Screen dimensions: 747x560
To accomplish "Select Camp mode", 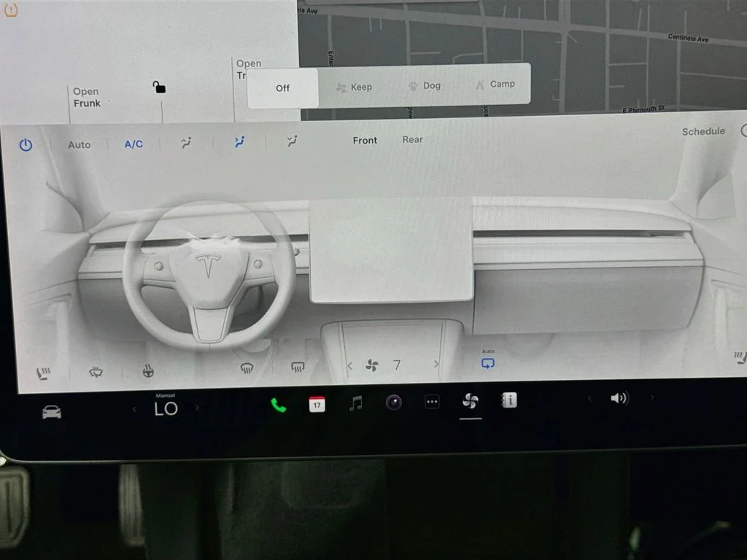I will (495, 85).
